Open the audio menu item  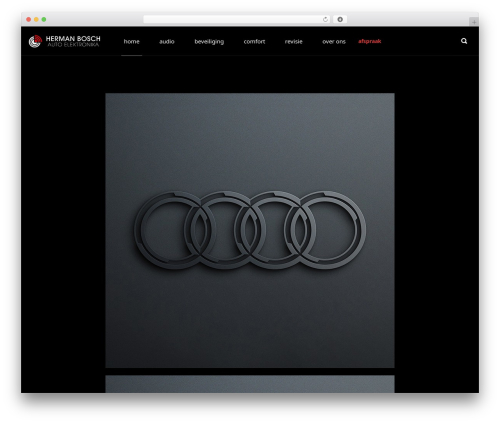167,41
